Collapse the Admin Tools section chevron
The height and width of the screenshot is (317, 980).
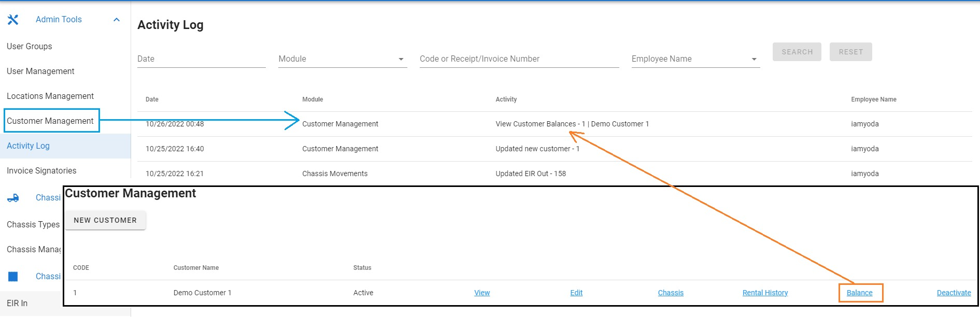pos(117,20)
